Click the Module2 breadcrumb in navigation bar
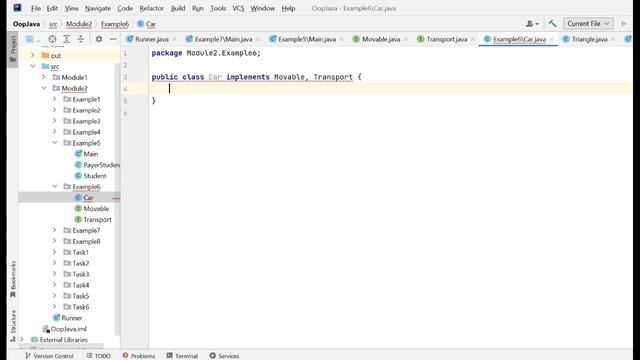 [79, 24]
